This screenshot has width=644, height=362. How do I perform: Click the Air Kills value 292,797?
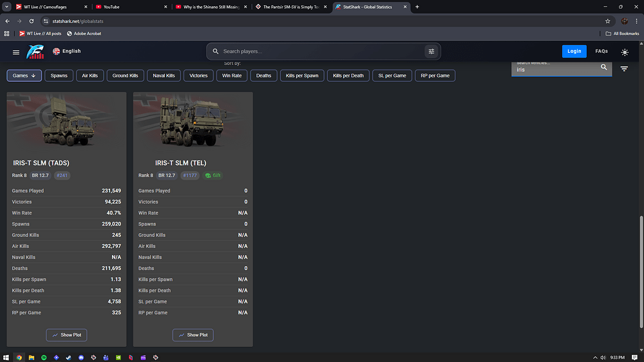point(111,246)
